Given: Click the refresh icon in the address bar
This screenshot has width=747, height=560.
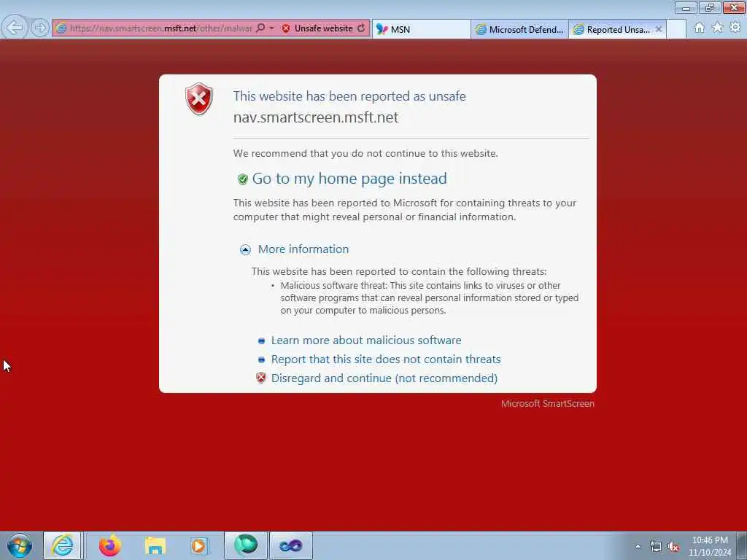Looking at the screenshot, I should click(x=362, y=28).
